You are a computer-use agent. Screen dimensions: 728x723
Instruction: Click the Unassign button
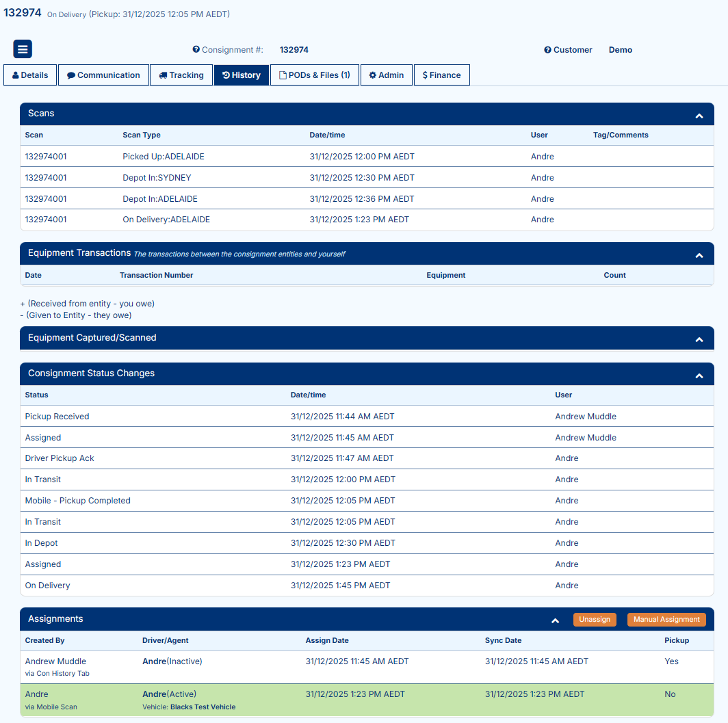(x=595, y=620)
